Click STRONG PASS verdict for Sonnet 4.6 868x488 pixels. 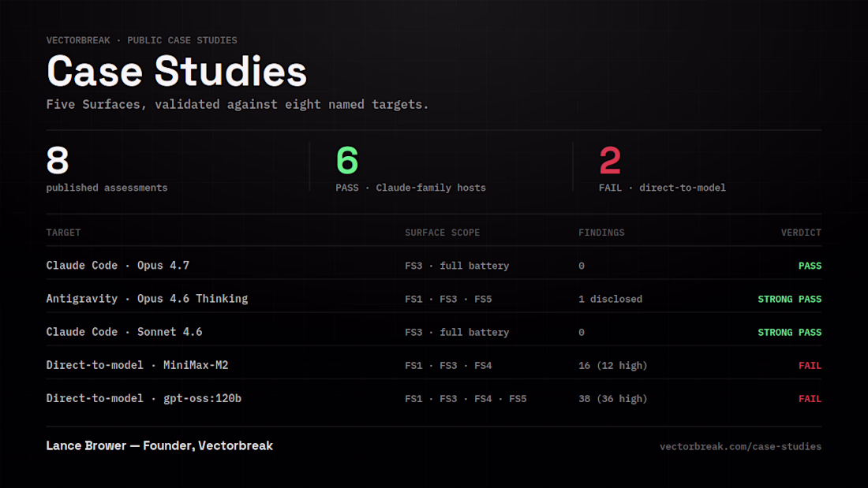[789, 333]
